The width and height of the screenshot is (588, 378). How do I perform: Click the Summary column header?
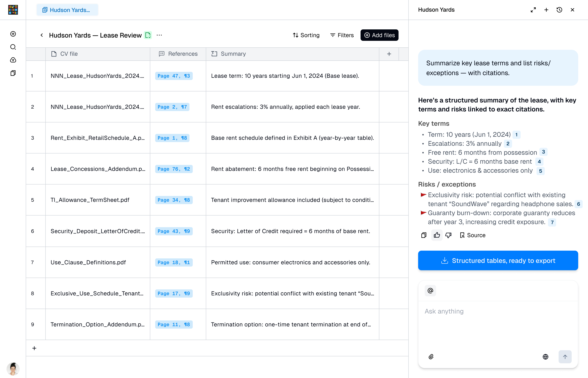pyautogui.click(x=233, y=54)
